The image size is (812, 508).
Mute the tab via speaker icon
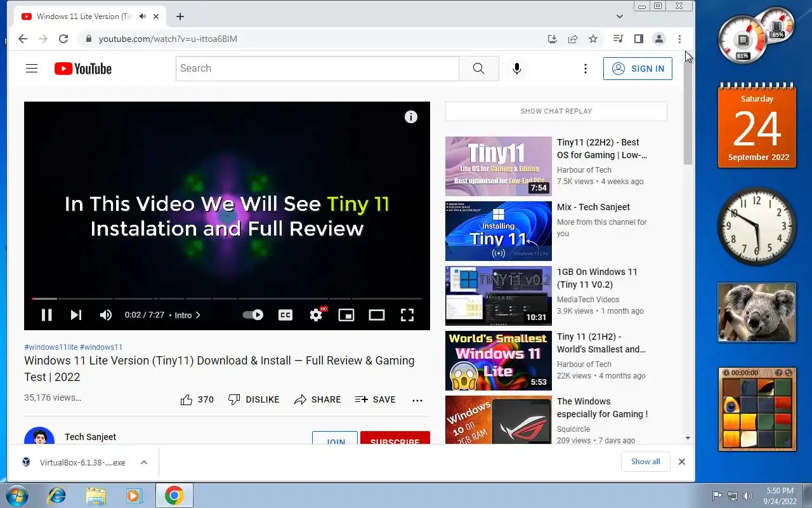[x=143, y=17]
